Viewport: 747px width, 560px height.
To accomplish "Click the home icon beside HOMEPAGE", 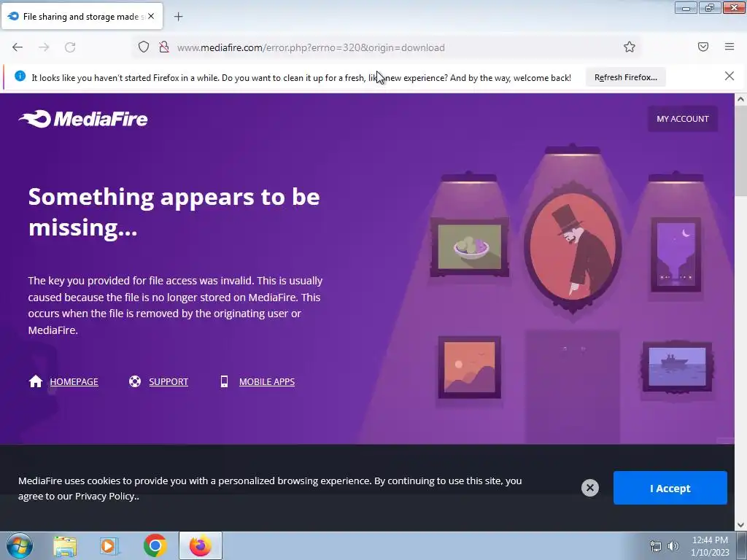I will [x=36, y=381].
